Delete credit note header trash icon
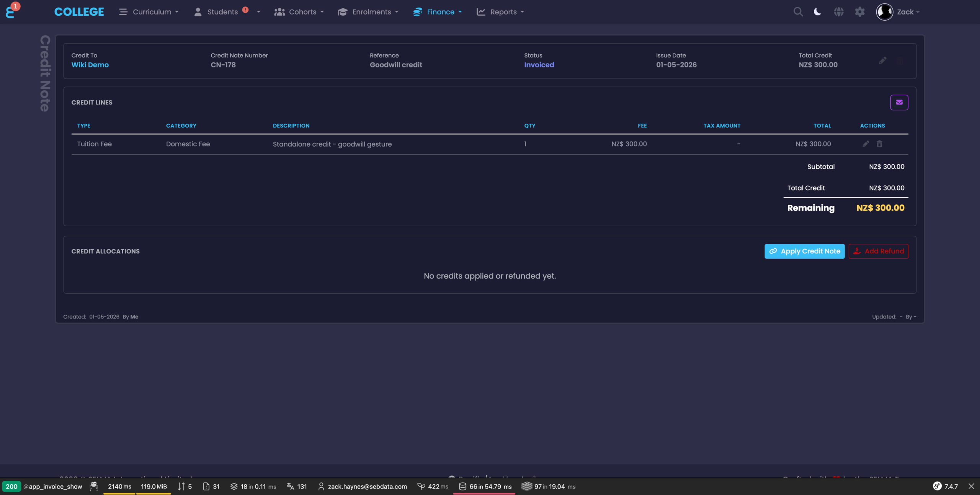Image resolution: width=980 pixels, height=495 pixels. 900,60
